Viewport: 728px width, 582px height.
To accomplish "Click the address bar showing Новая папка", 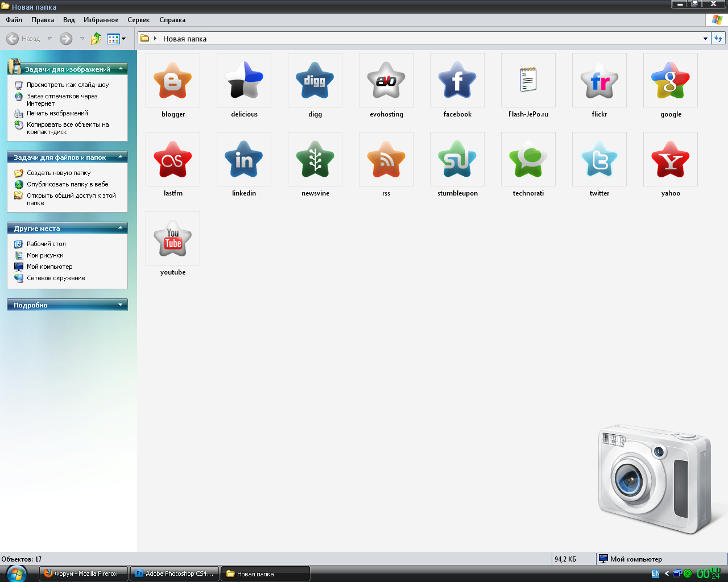I will [424, 39].
